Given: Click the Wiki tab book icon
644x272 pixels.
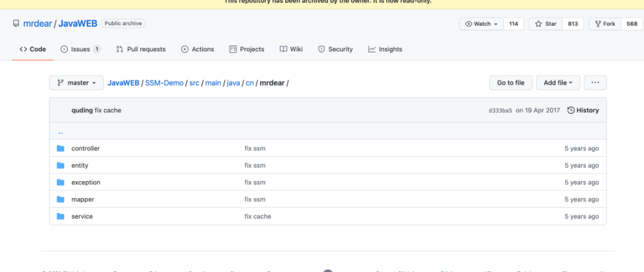Looking at the screenshot, I should point(283,50).
